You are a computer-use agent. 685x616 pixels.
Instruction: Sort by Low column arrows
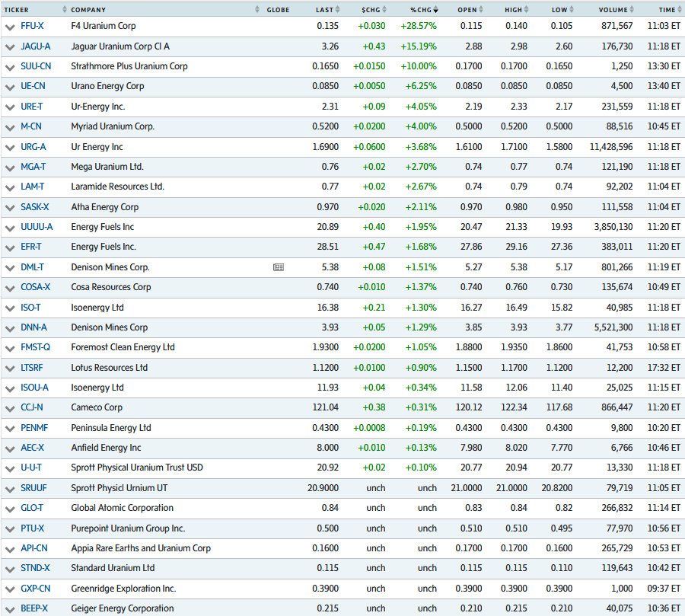click(572, 10)
